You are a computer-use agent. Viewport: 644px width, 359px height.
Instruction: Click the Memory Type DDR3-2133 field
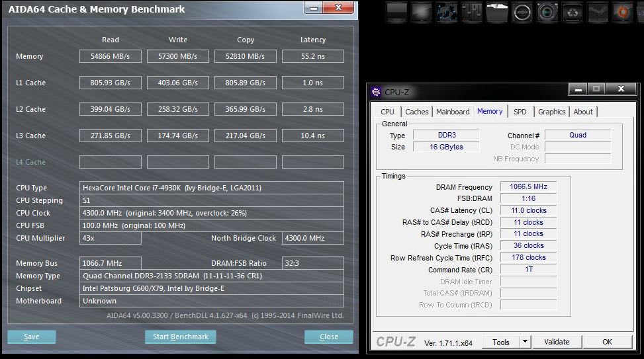212,276
